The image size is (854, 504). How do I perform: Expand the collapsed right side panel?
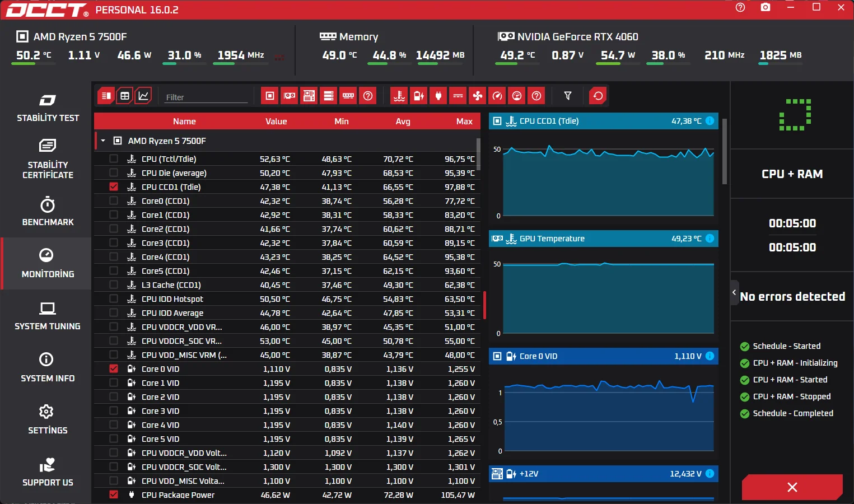click(735, 292)
